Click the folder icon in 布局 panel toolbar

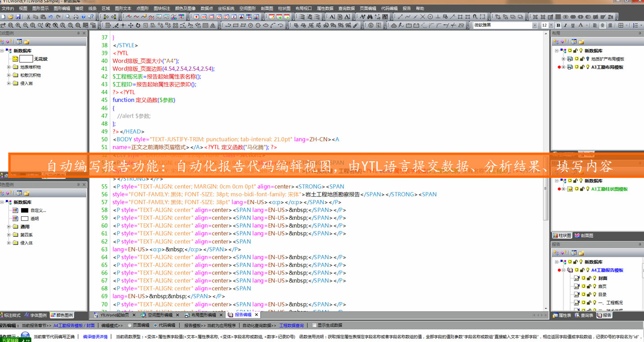click(x=581, y=42)
